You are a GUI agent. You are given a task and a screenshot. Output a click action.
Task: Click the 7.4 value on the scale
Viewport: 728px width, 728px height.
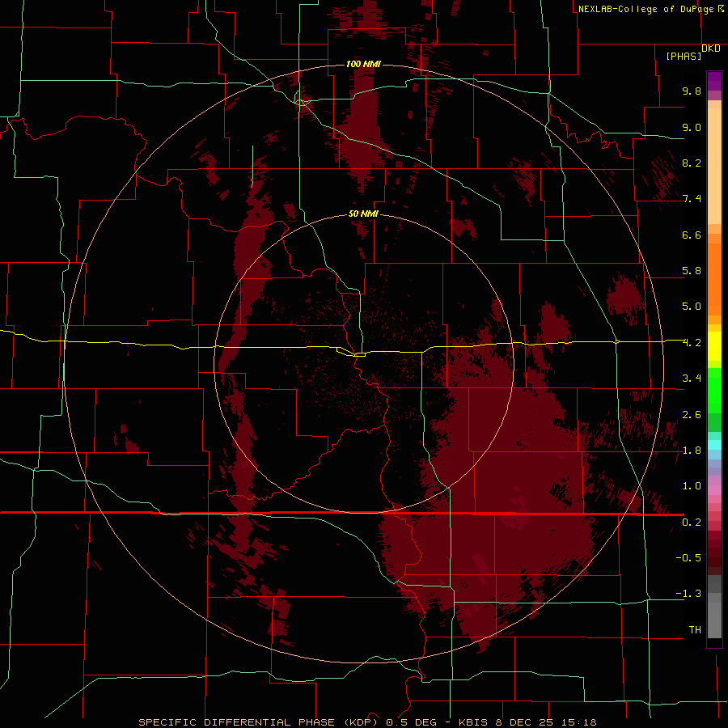coord(692,199)
